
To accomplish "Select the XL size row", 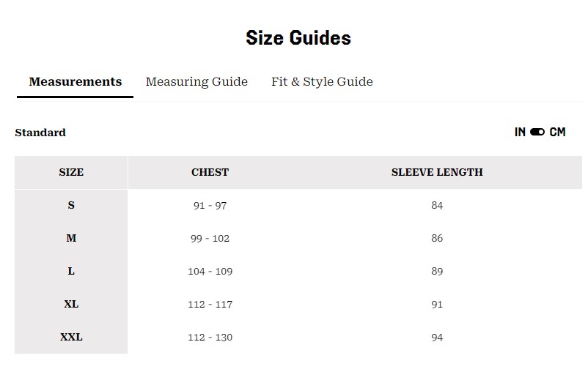I will pyautogui.click(x=71, y=305).
